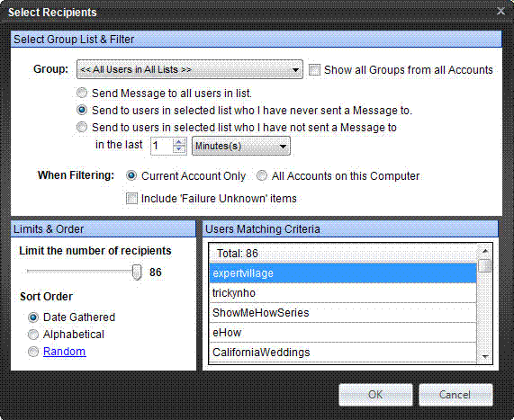Image resolution: width=514 pixels, height=420 pixels.
Task: Check Include 'Failure Unknown' items
Action: click(131, 198)
